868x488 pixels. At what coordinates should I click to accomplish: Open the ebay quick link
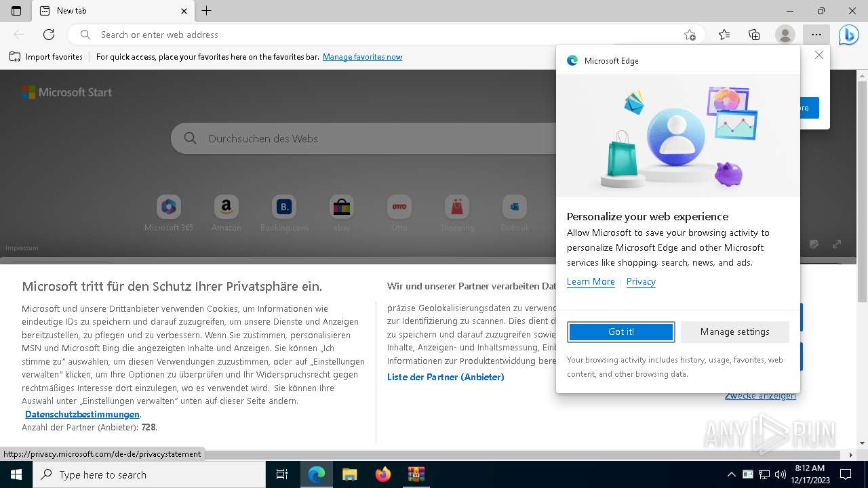tap(342, 214)
